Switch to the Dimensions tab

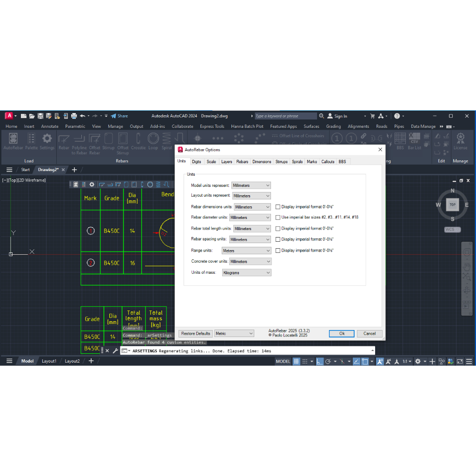point(262,162)
